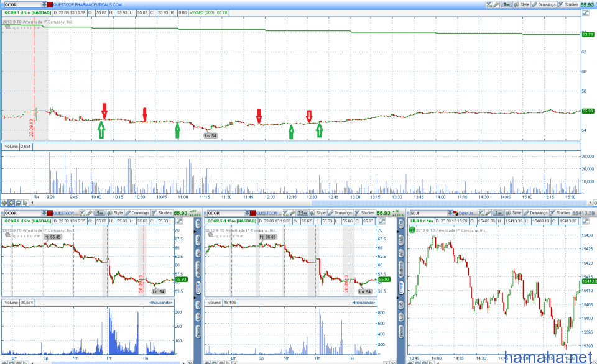Open Studies menu in 15m chart

365,213
